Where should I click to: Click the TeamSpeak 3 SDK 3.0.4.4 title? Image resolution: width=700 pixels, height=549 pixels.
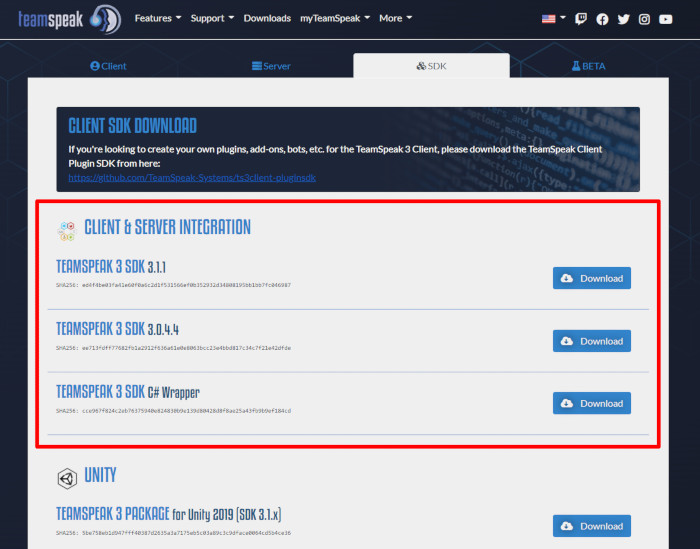(x=117, y=329)
